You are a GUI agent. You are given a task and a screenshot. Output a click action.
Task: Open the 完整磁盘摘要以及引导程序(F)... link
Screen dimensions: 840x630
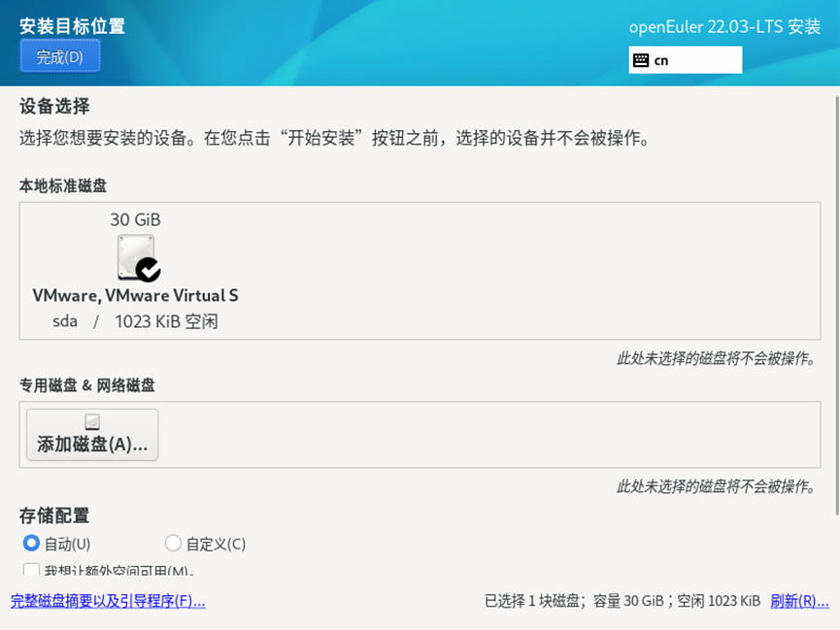point(108,601)
